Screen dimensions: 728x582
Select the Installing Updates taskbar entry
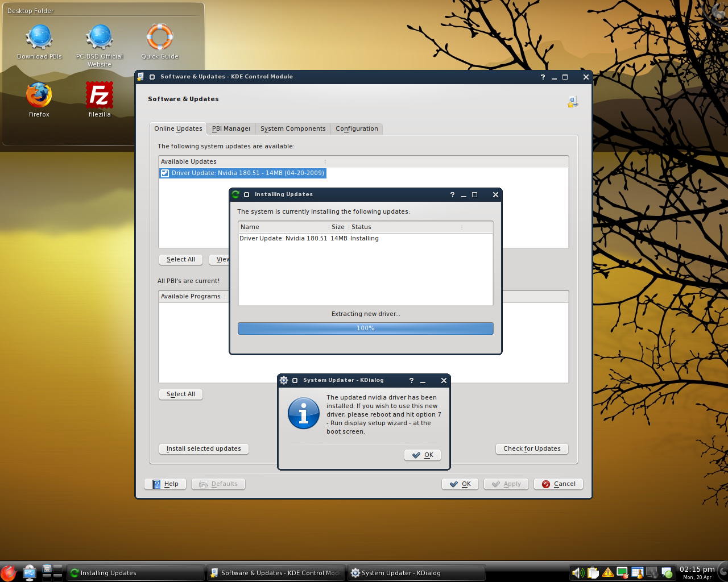(x=135, y=573)
